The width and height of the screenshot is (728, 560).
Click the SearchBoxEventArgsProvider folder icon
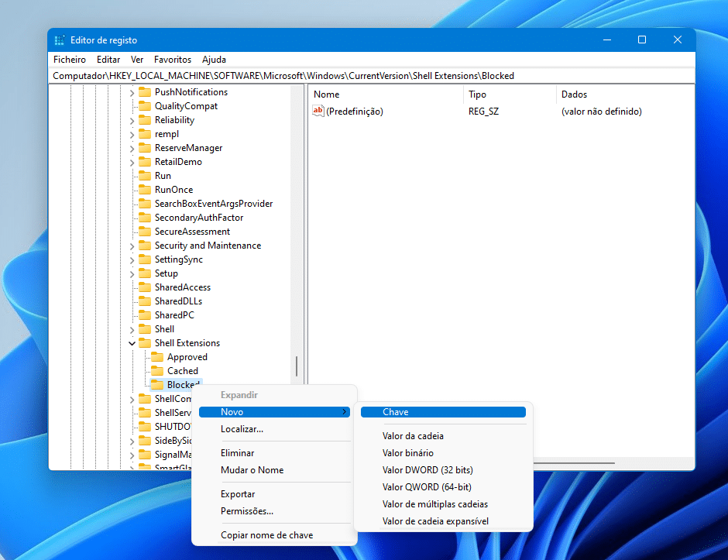pyautogui.click(x=145, y=204)
